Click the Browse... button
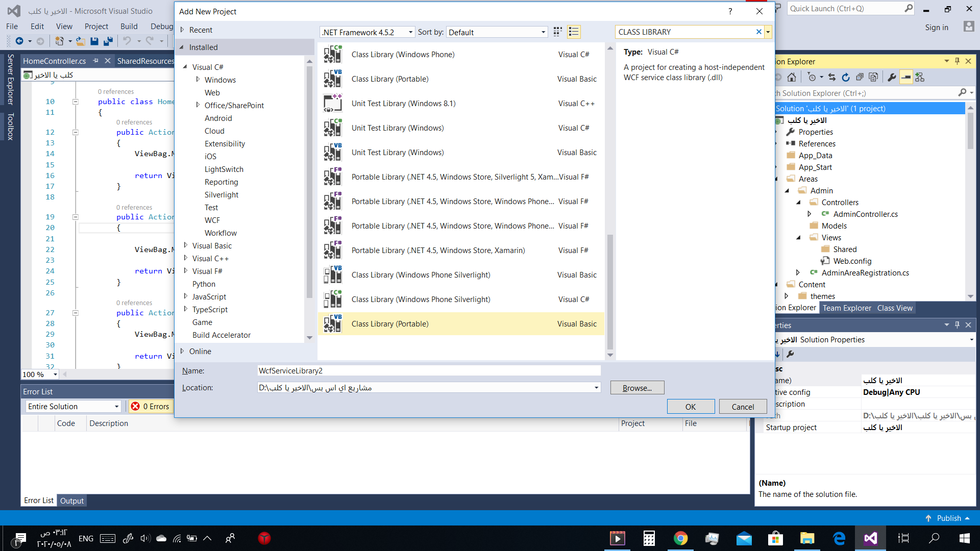980x551 pixels. point(637,388)
